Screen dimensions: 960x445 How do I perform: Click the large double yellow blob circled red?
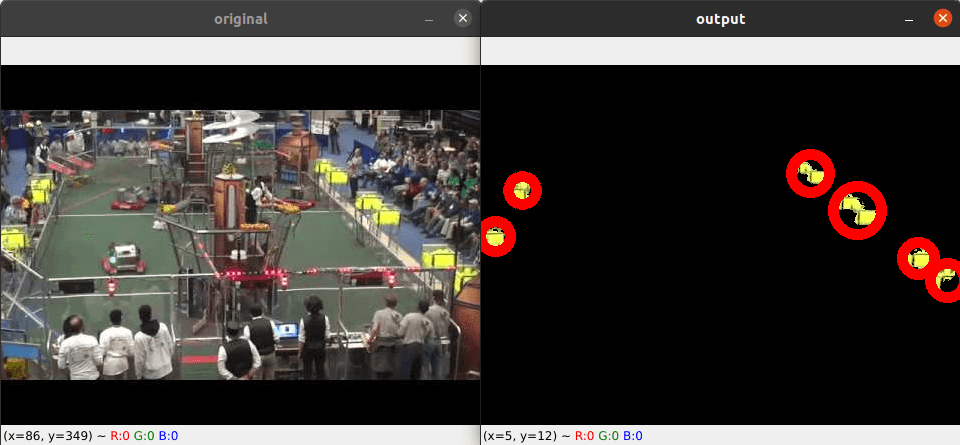pyautogui.click(x=857, y=210)
